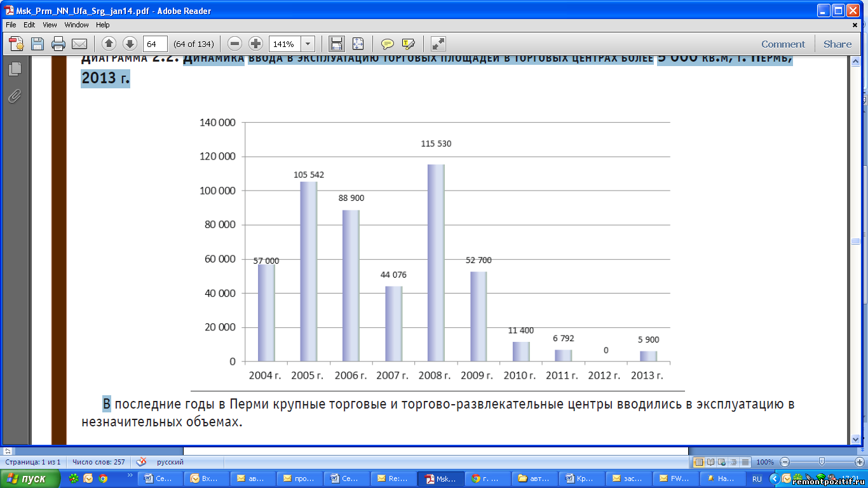The width and height of the screenshot is (868, 488).
Task: Switch Word to Web Layout view
Action: coord(722,462)
